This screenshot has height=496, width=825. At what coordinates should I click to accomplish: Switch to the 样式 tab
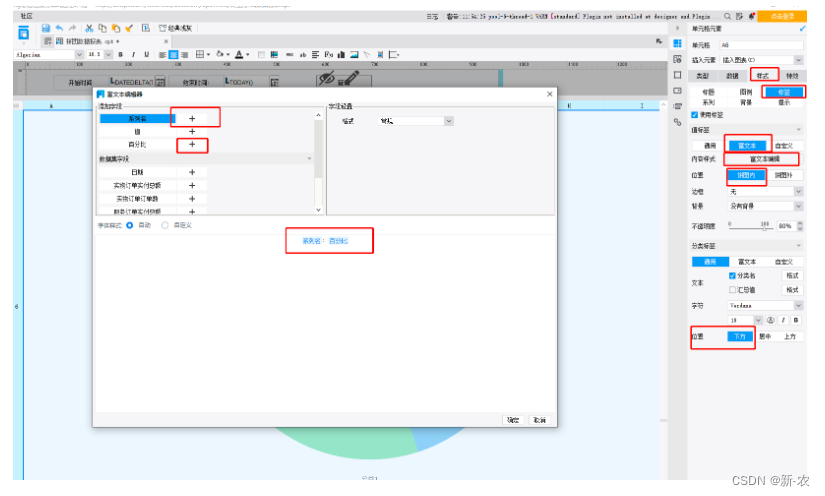[763, 76]
